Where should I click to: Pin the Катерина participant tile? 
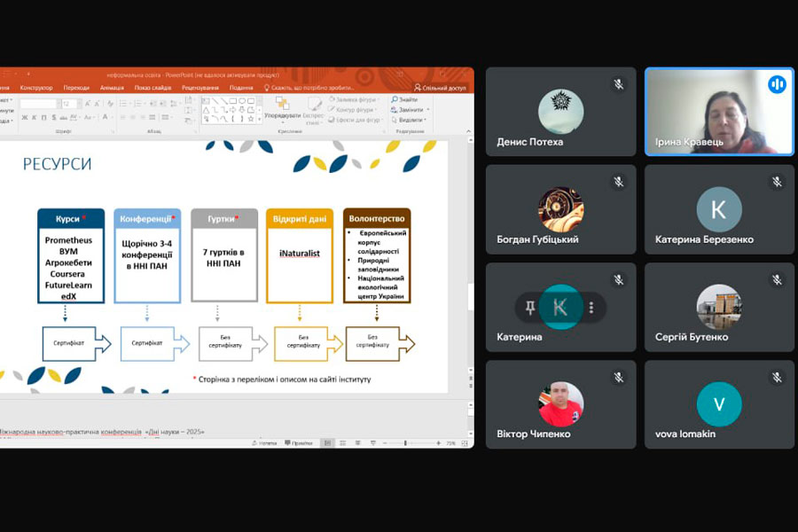(x=530, y=307)
